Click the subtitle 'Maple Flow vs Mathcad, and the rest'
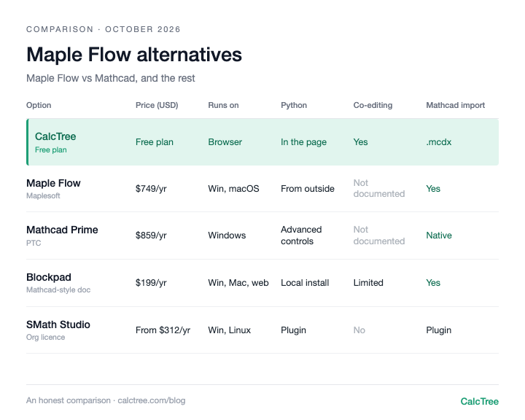The image size is (525, 420). point(111,78)
